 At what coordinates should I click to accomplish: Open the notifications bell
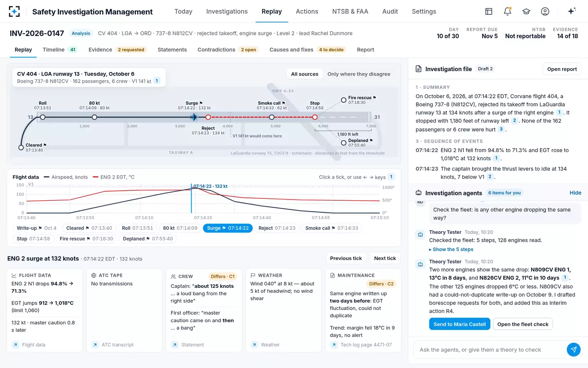click(x=508, y=11)
